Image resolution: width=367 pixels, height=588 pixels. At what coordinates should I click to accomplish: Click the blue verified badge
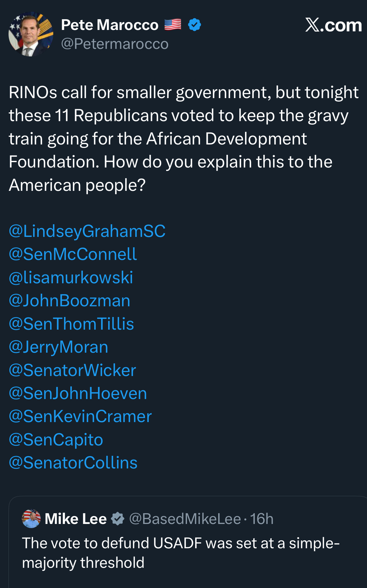point(195,25)
